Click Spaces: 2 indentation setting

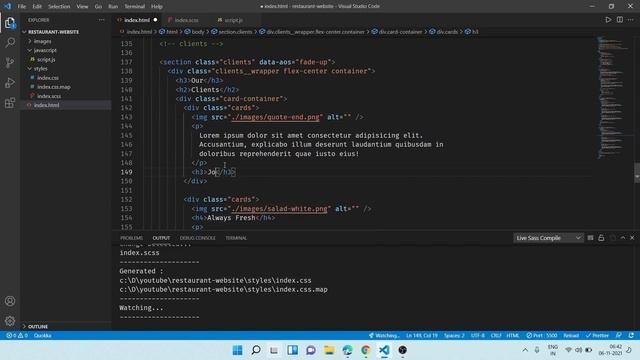[x=454, y=336]
